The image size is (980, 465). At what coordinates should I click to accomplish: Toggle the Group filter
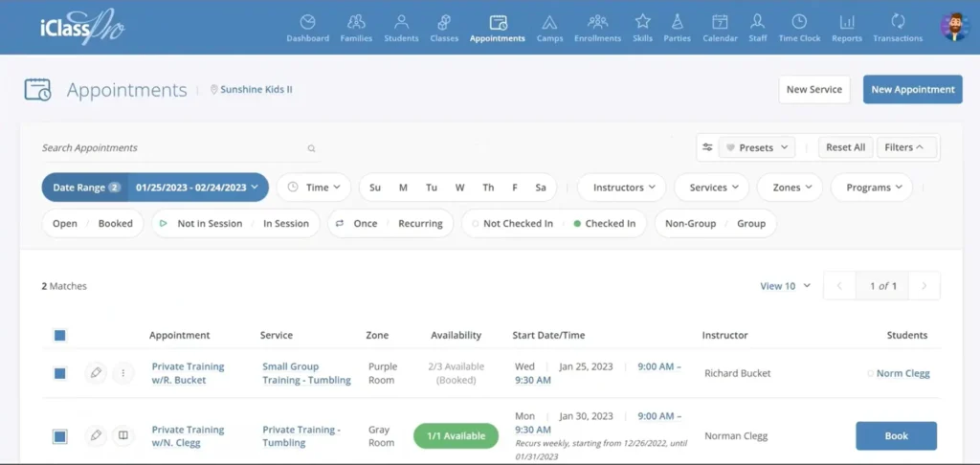tap(751, 223)
